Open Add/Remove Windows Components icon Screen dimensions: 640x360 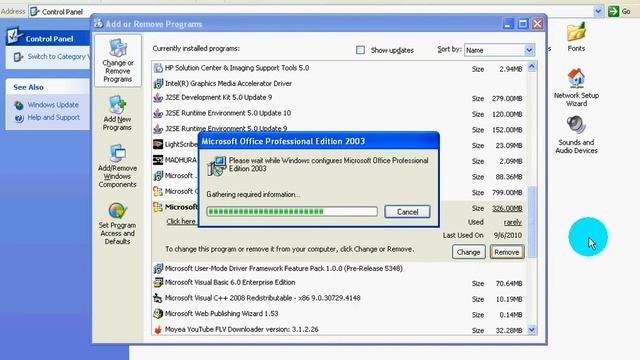coord(118,153)
